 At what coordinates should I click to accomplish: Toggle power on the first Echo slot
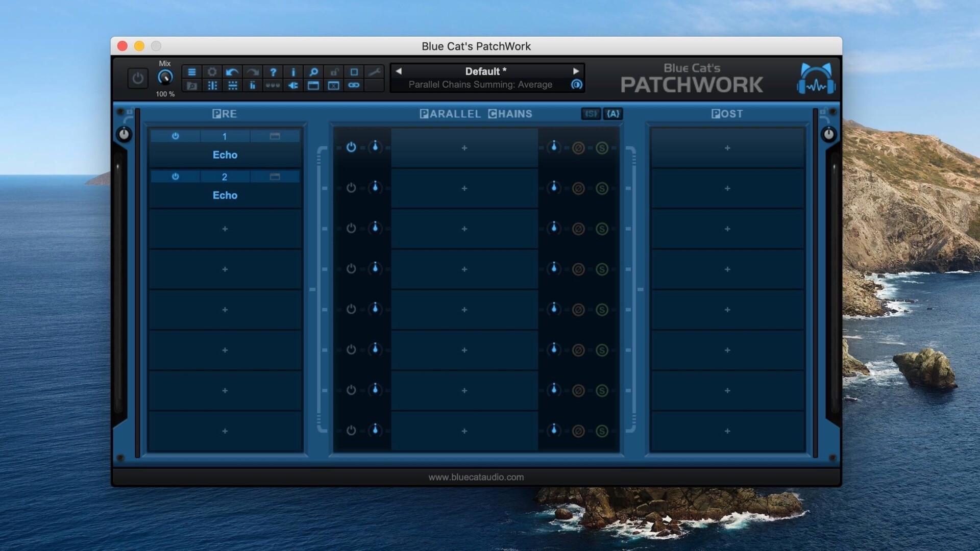point(175,136)
